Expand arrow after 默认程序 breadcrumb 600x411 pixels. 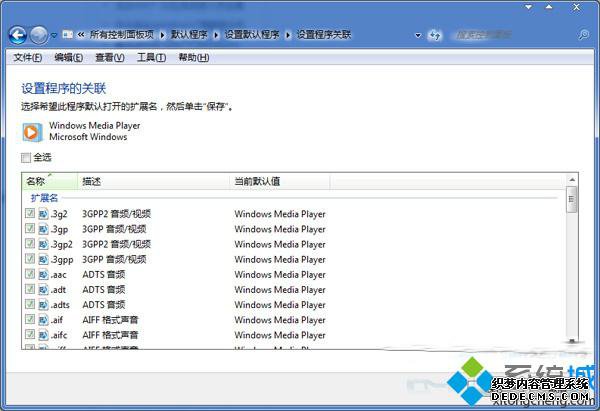click(216, 35)
